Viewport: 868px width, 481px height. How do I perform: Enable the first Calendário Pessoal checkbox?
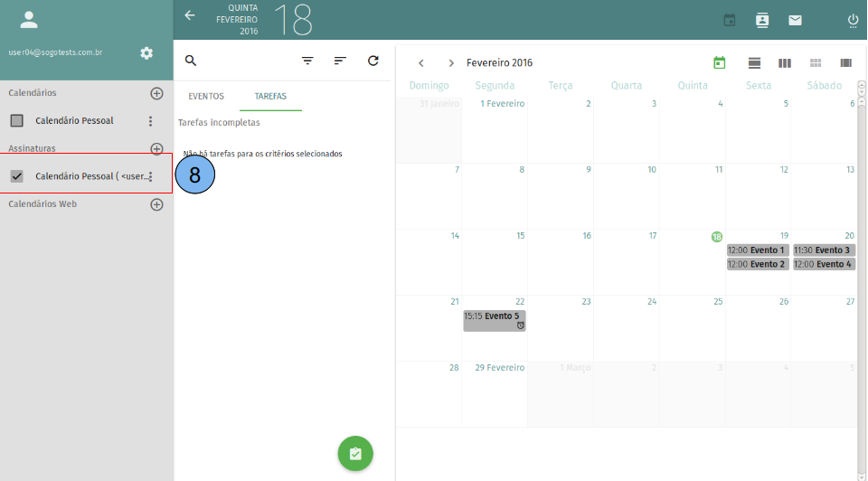tap(16, 121)
